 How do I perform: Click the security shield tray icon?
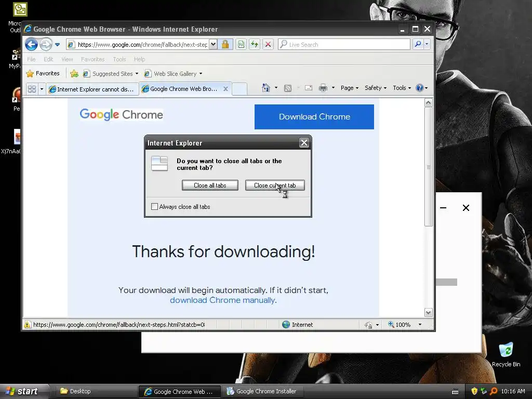pos(474,391)
